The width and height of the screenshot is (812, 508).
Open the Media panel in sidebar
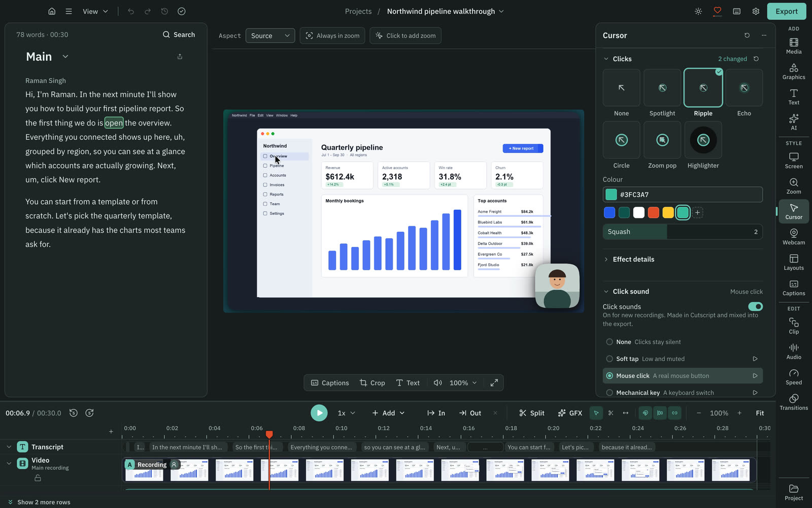[794, 46]
